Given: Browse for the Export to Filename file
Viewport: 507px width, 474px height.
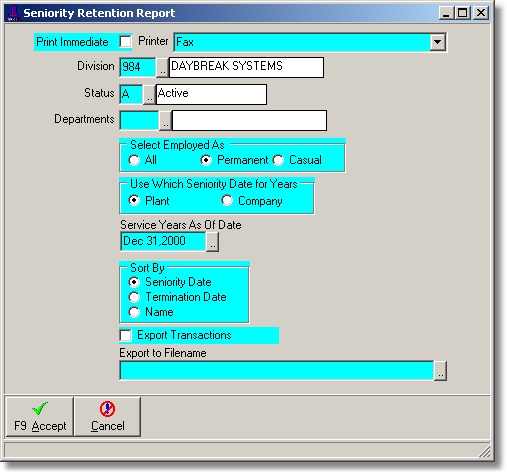Looking at the screenshot, I should coord(440,370).
